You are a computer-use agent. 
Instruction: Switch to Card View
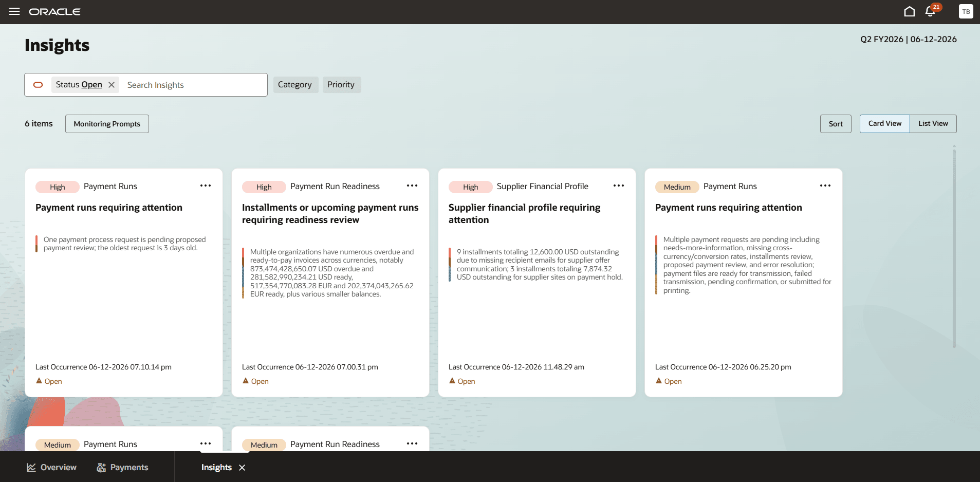pos(885,124)
